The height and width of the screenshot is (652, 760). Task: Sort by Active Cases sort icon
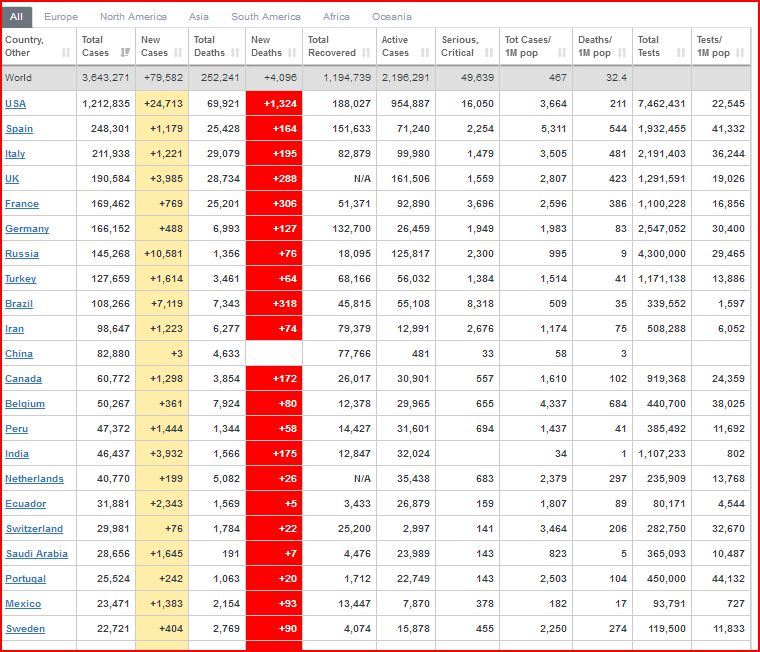[425, 52]
